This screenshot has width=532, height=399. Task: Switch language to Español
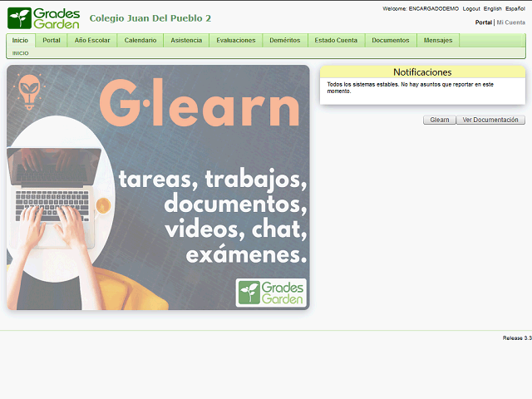pos(515,9)
